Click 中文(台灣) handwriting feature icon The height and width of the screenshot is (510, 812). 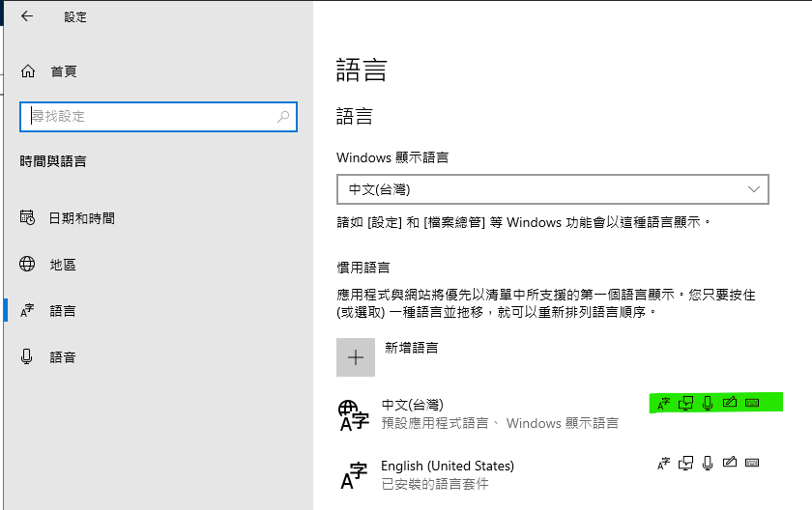pos(730,402)
